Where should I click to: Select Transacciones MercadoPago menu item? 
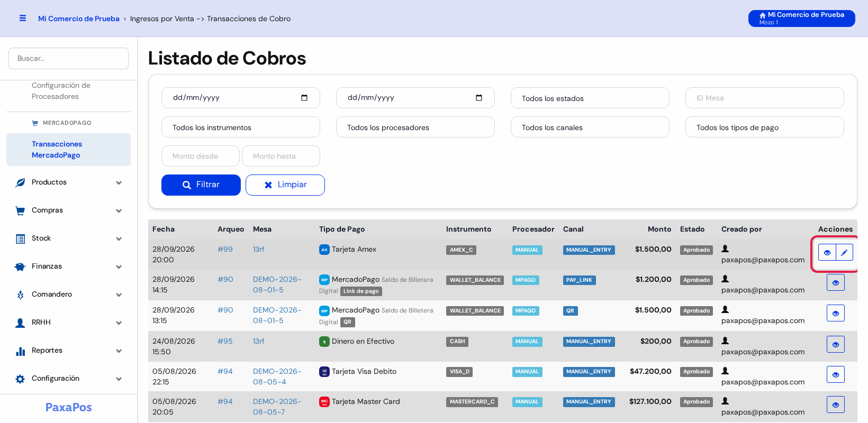coord(68,150)
